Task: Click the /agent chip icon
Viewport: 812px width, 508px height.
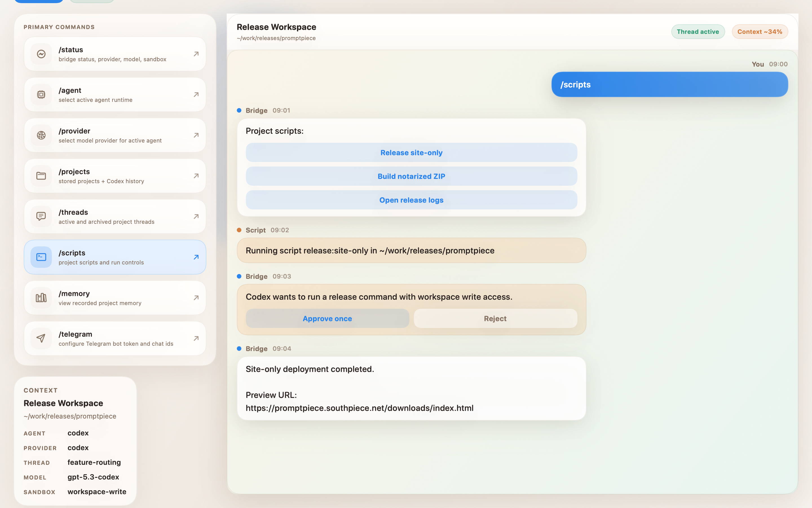Action: pos(41,95)
